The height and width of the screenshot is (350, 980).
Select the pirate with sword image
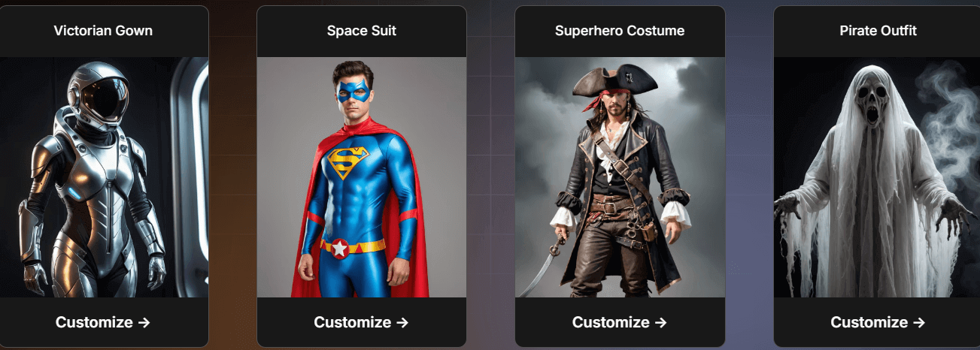pyautogui.click(x=620, y=177)
